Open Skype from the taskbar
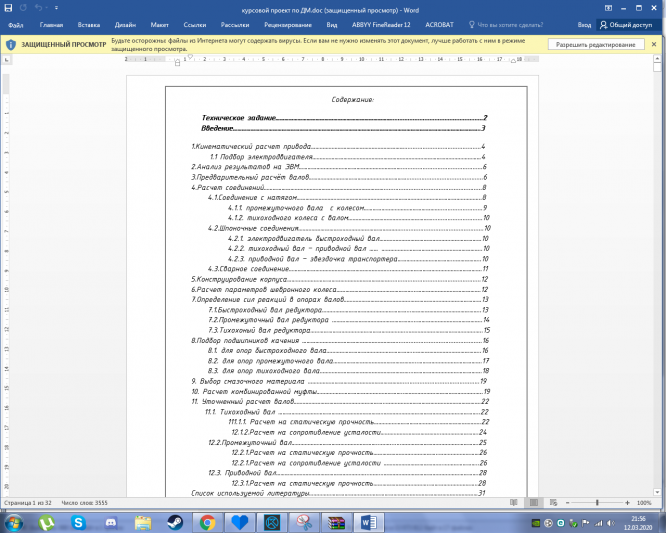The width and height of the screenshot is (666, 533). (x=78, y=523)
